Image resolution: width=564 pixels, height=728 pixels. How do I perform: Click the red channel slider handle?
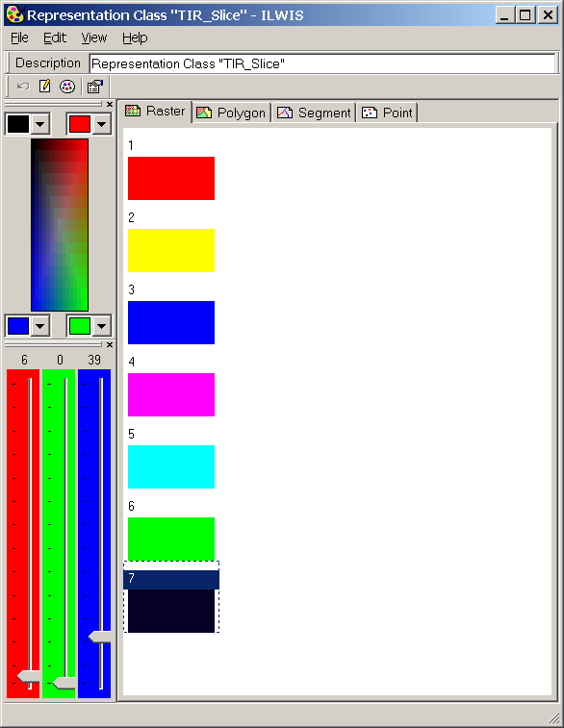pos(28,676)
